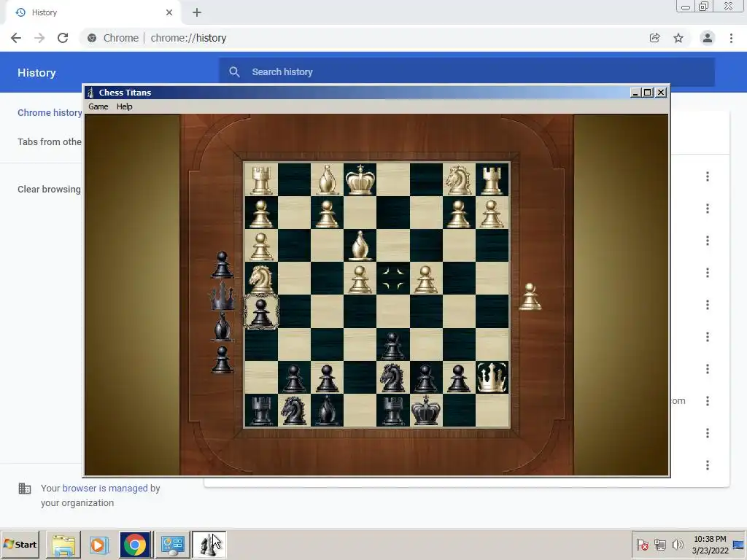The height and width of the screenshot is (560, 747).
Task: Open Chrome history in the sidebar
Action: click(50, 113)
